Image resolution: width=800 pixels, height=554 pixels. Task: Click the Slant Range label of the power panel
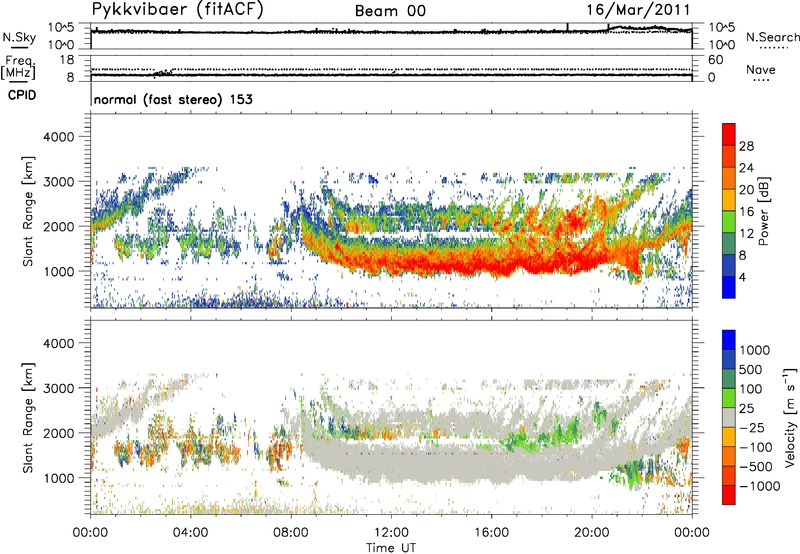coord(28,211)
